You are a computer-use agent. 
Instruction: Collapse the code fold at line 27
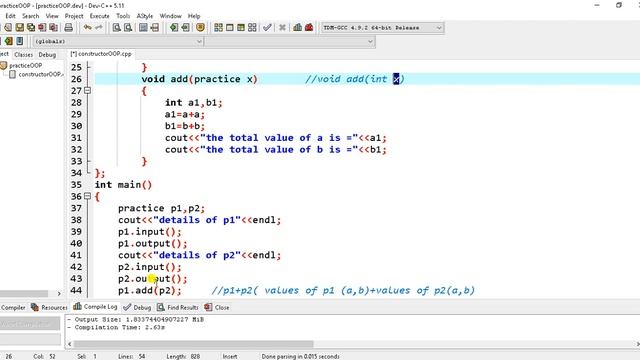click(x=87, y=91)
